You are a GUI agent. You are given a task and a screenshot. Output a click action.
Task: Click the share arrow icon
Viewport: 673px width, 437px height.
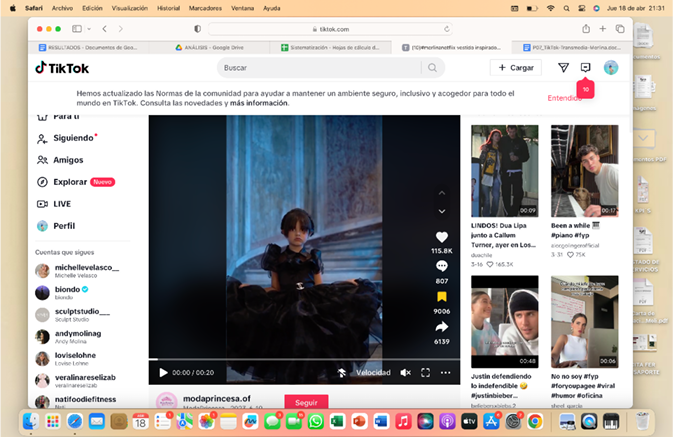pyautogui.click(x=442, y=327)
